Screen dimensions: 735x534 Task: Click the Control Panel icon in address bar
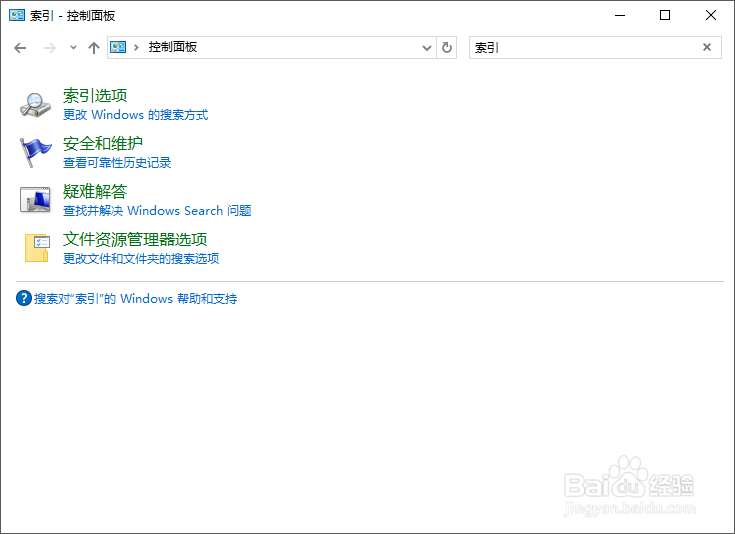[x=118, y=47]
